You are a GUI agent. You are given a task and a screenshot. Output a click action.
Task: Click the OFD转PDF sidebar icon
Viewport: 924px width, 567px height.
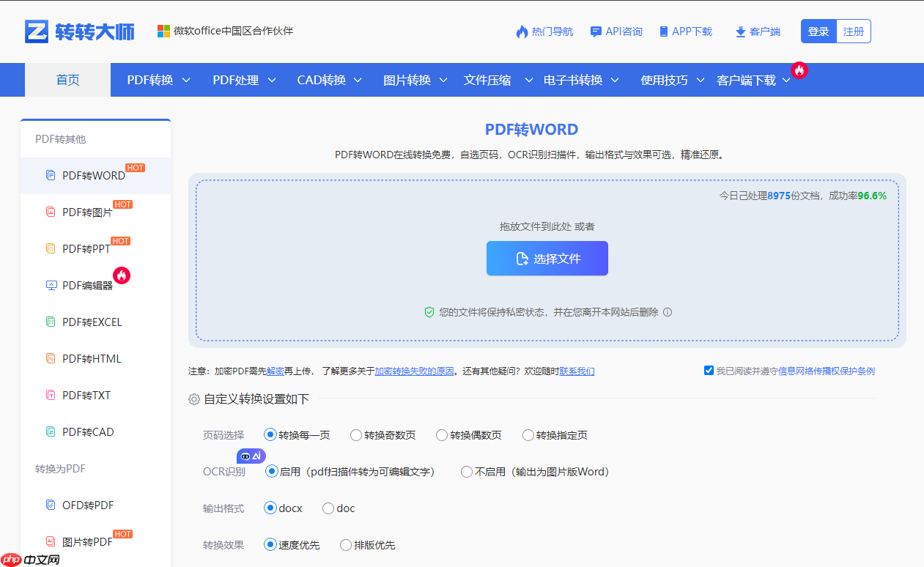tap(51, 505)
